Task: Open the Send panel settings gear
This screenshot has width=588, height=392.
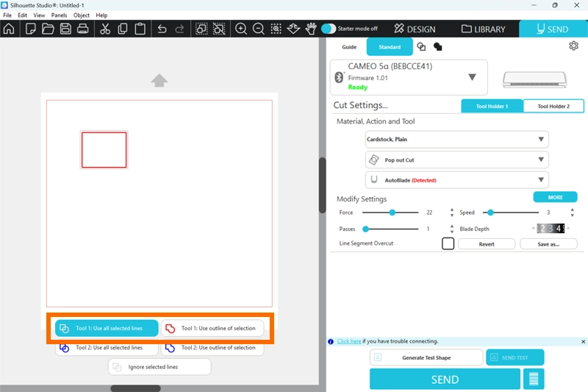Action: click(573, 46)
